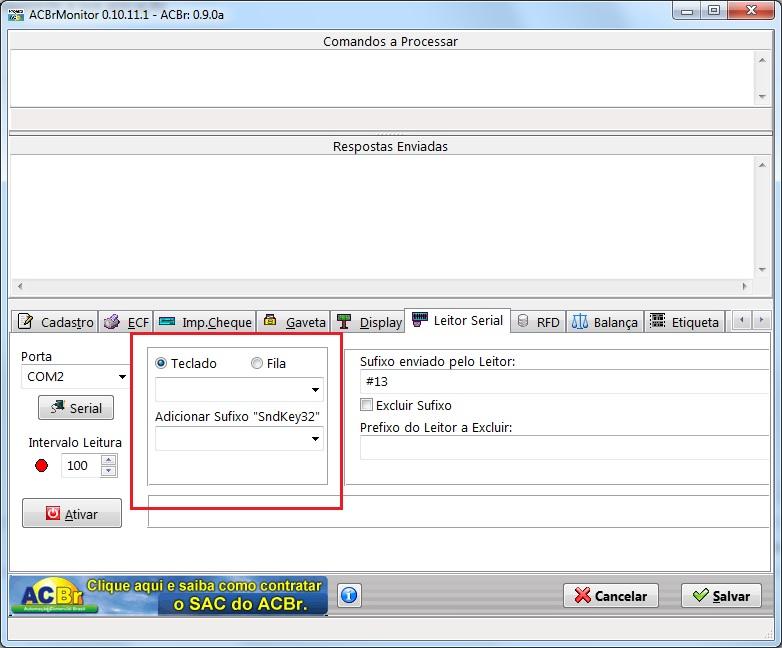Select the Leitor Serial tab
The image size is (782, 648).
tap(458, 320)
